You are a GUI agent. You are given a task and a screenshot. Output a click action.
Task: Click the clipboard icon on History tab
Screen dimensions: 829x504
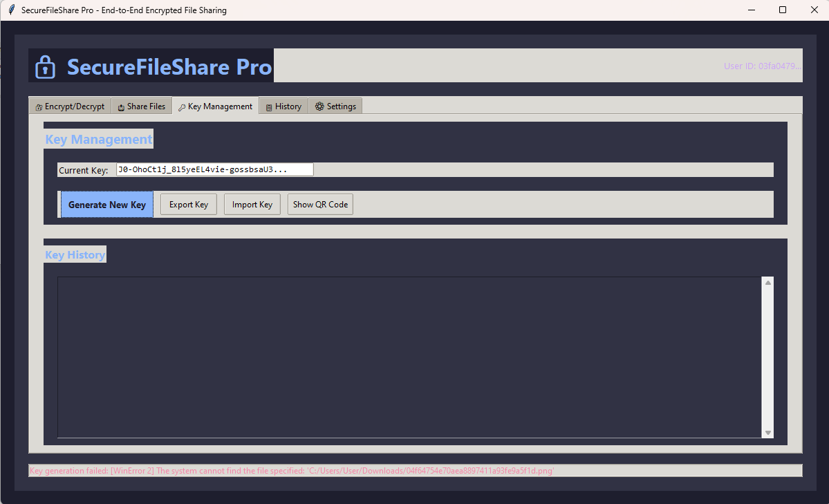[269, 107]
